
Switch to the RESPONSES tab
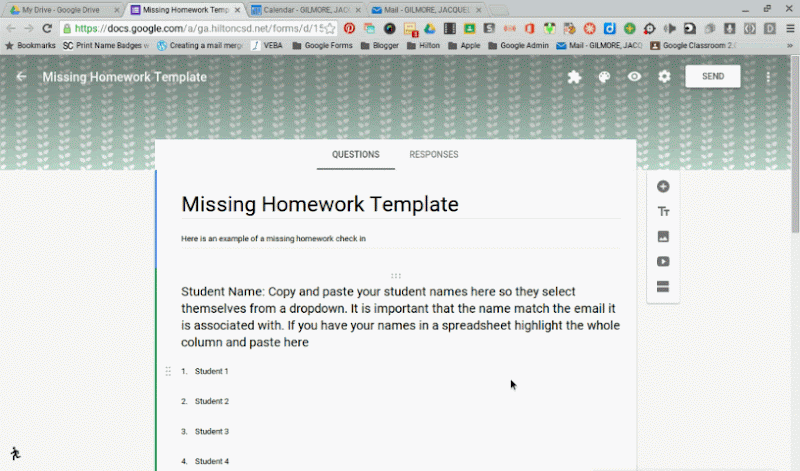point(434,155)
